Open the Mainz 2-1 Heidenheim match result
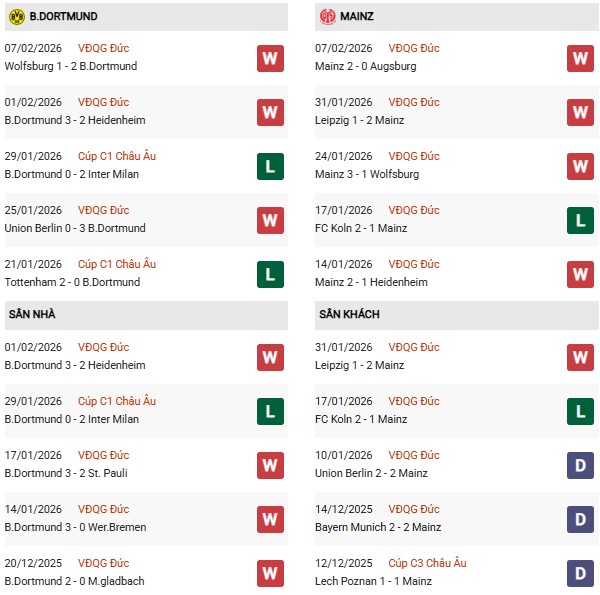This screenshot has height=595, width=600. (x=374, y=282)
